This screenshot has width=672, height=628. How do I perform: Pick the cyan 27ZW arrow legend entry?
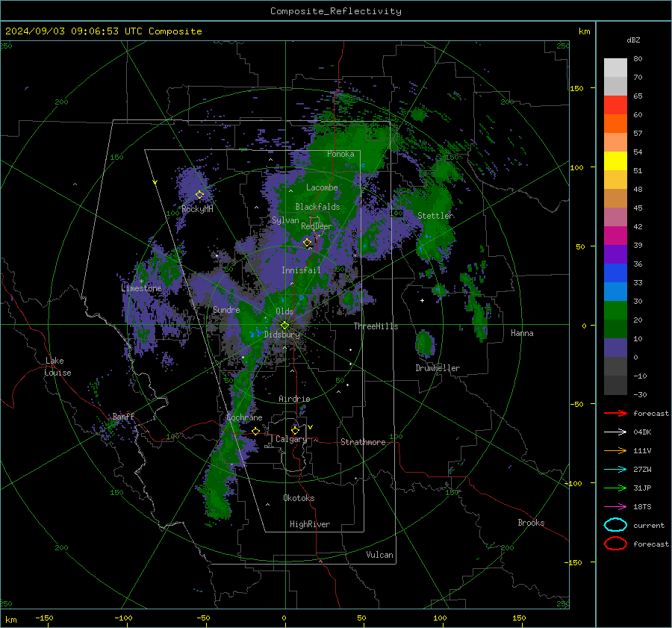[615, 470]
